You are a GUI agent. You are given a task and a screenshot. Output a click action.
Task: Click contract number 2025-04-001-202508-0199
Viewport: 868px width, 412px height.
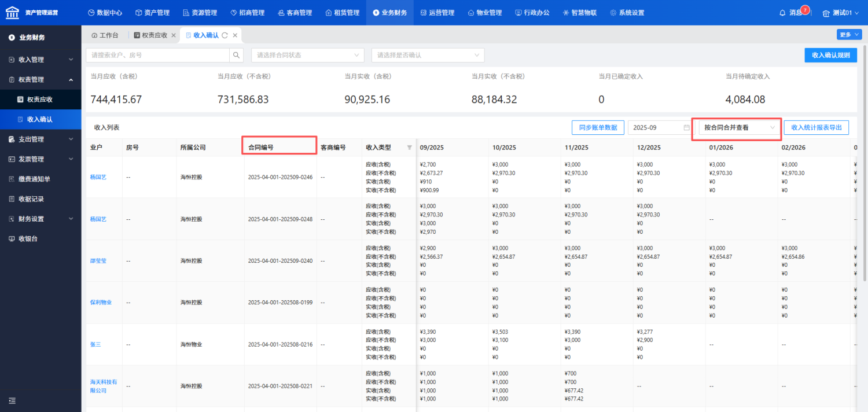click(x=280, y=303)
